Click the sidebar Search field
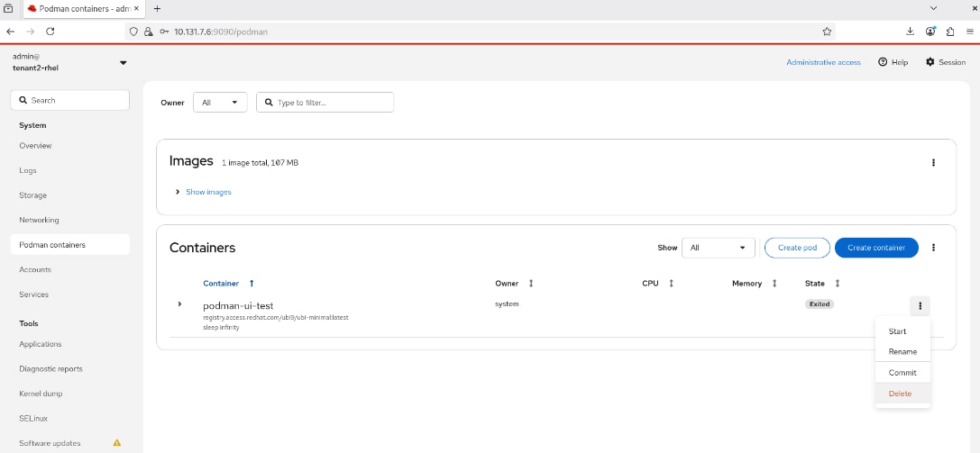This screenshot has width=980, height=453. (x=70, y=100)
